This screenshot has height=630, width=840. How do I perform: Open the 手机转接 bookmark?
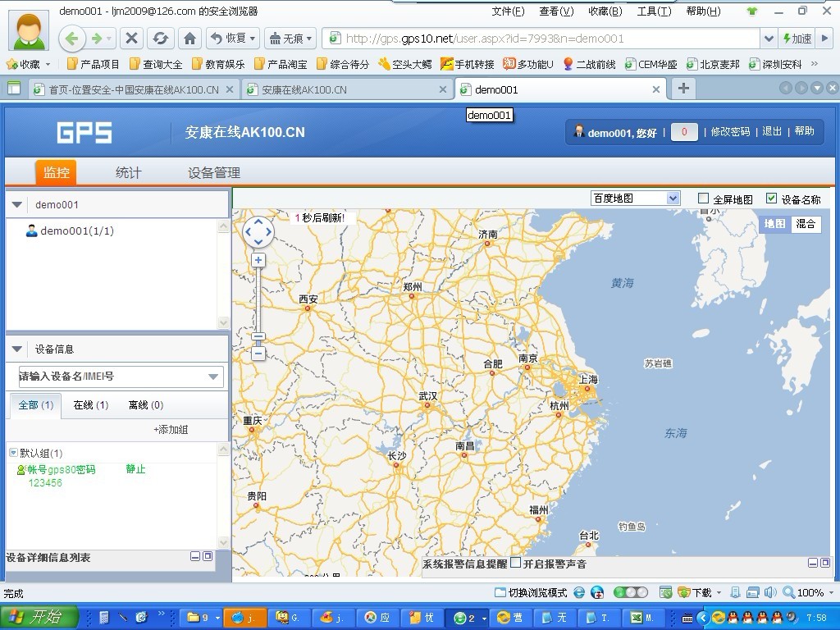467,64
